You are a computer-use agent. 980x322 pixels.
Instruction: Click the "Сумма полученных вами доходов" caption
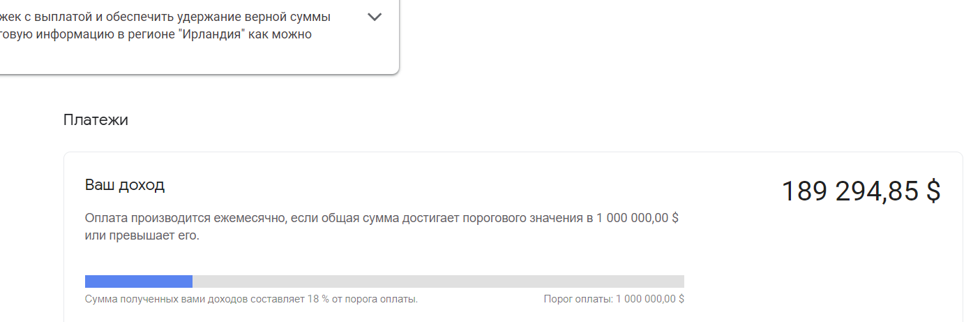tap(194, 300)
